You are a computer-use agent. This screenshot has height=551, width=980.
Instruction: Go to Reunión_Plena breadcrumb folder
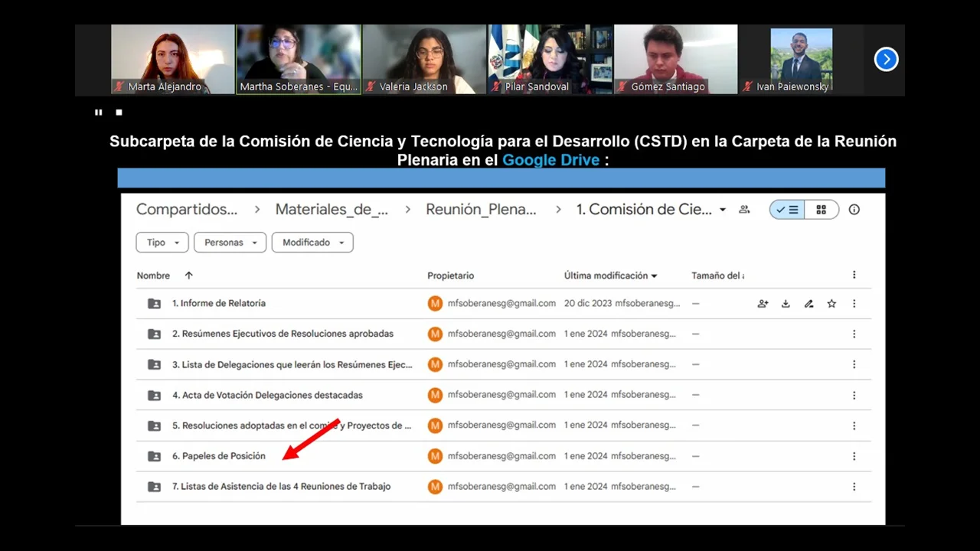[x=481, y=210]
